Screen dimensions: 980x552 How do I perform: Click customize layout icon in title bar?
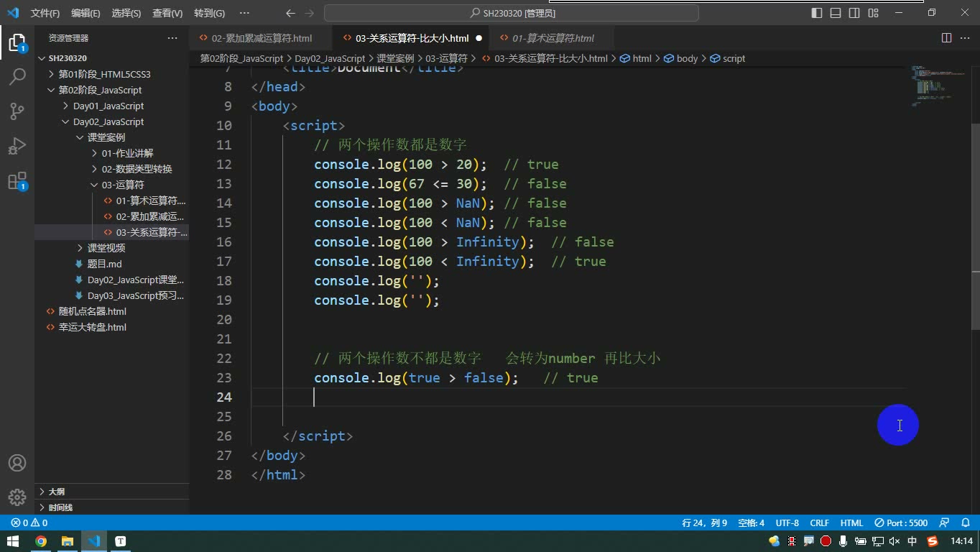(x=873, y=13)
